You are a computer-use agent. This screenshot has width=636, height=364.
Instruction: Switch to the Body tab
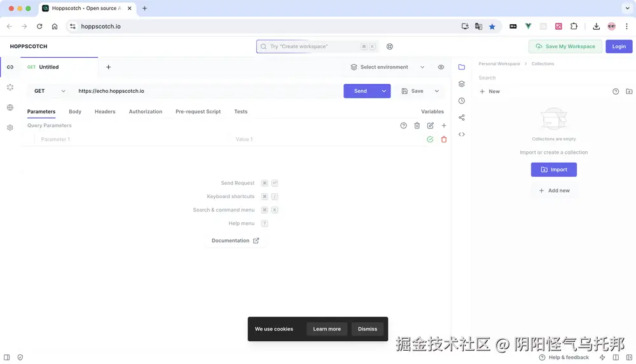click(x=75, y=111)
